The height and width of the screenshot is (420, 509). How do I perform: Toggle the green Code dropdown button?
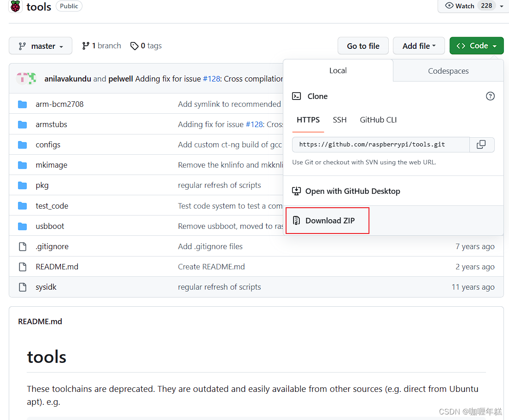[x=477, y=46]
